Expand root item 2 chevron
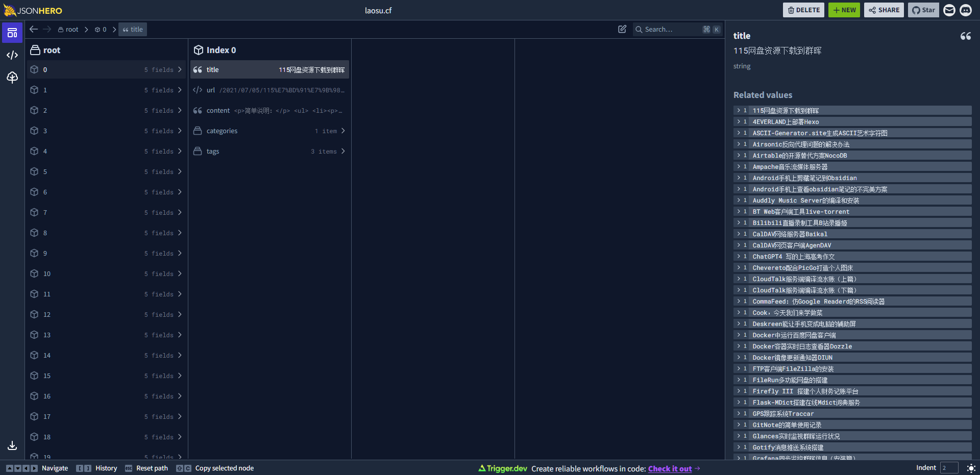This screenshot has width=980, height=475. click(x=180, y=110)
